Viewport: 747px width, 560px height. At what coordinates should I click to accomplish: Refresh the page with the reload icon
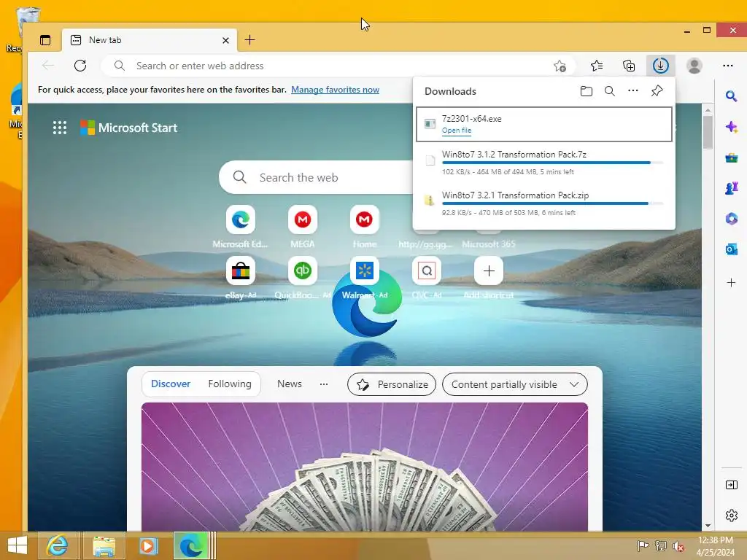80,66
